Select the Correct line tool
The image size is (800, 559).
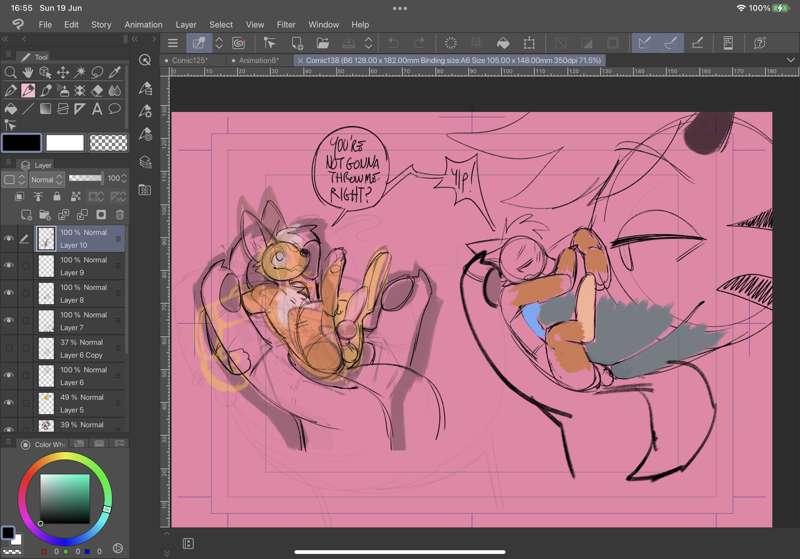(x=10, y=125)
